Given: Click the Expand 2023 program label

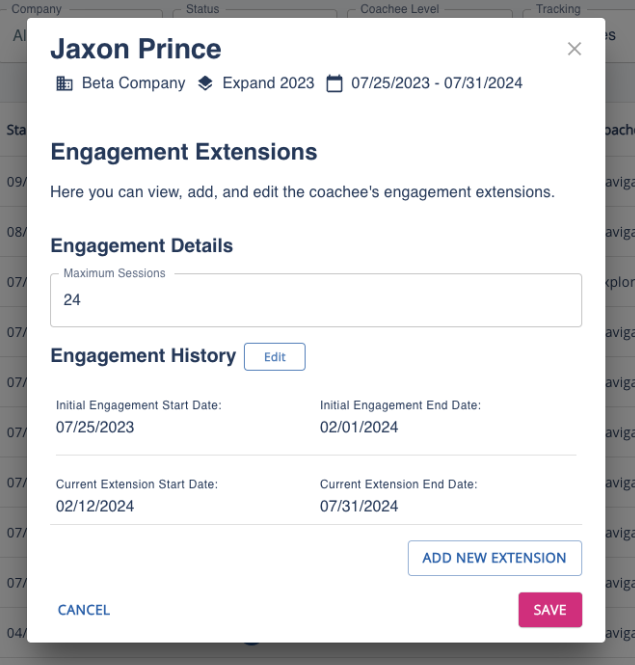Looking at the screenshot, I should pos(268,84).
